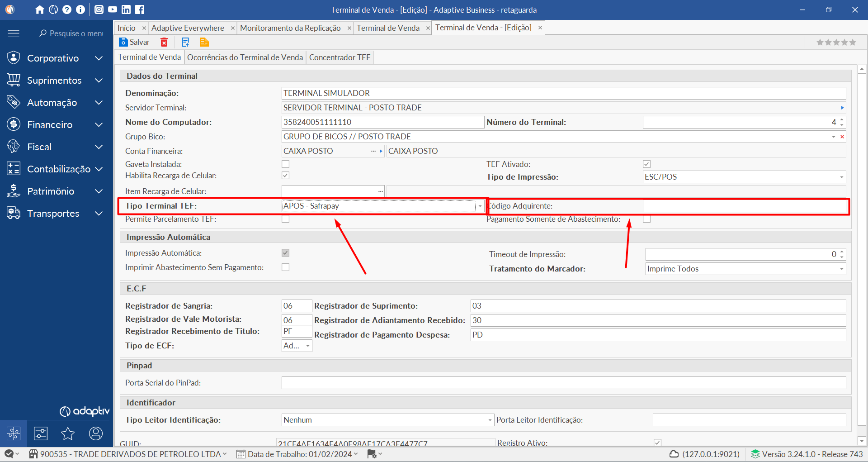Increase the Timeout de Impressão value
This screenshot has width=868, height=462.
click(842, 252)
